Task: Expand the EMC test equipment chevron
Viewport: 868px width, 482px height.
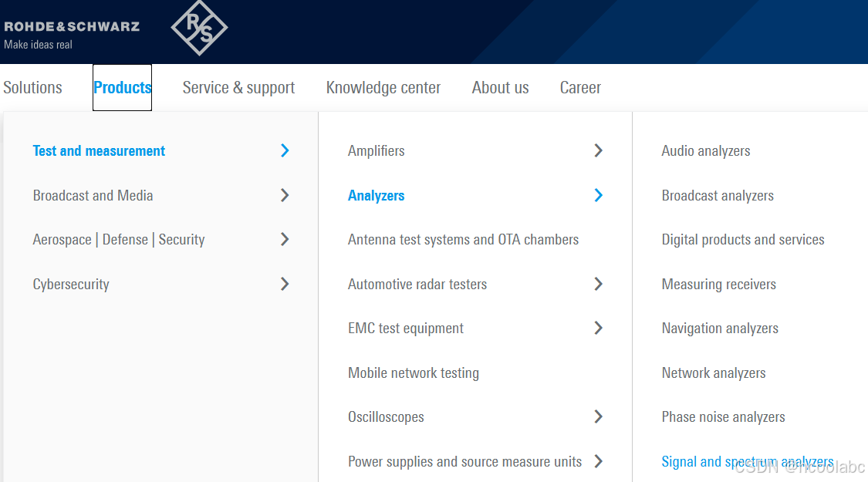Action: point(599,329)
